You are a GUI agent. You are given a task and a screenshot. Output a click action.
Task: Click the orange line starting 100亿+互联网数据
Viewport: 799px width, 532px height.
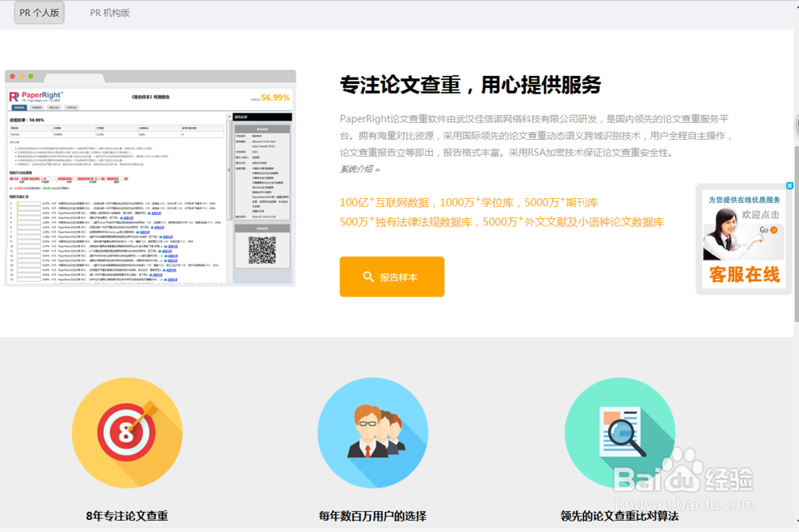[x=469, y=202]
